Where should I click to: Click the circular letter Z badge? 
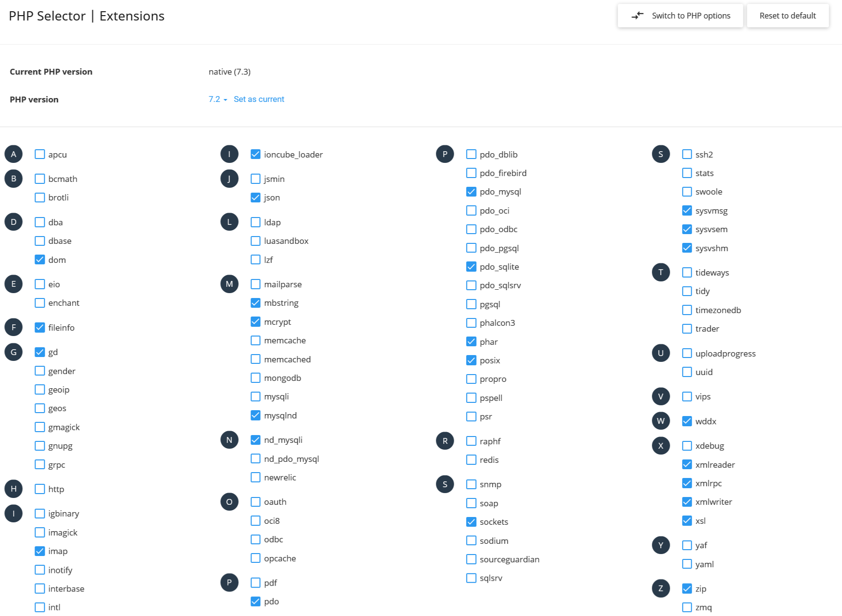[661, 588]
